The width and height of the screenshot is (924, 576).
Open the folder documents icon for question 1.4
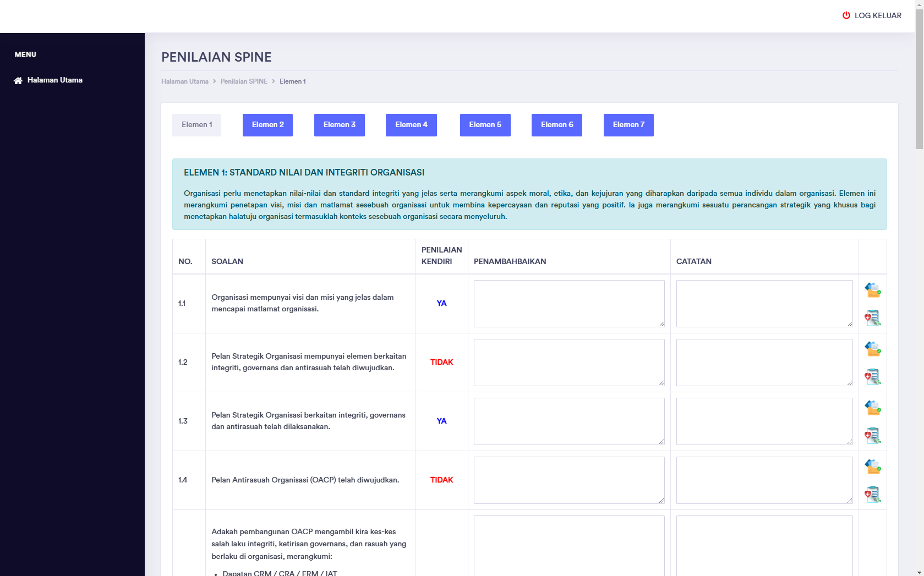[x=872, y=467]
